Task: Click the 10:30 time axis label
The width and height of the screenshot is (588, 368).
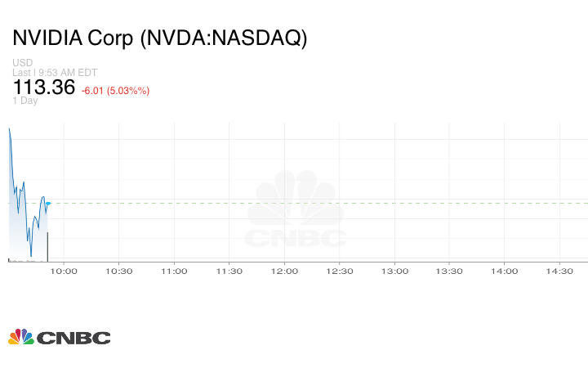Action: click(x=118, y=271)
